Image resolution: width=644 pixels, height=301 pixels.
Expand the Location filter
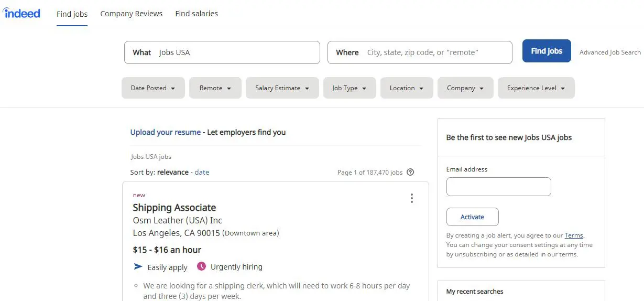click(407, 88)
